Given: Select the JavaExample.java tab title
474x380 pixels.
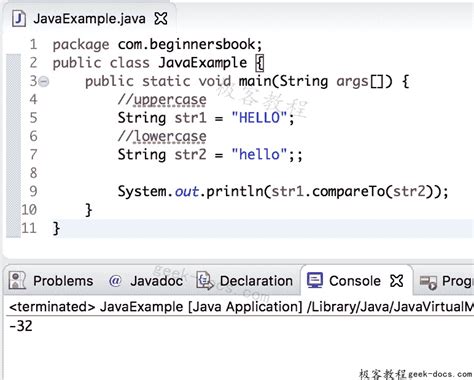Looking at the screenshot, I should [x=89, y=19].
